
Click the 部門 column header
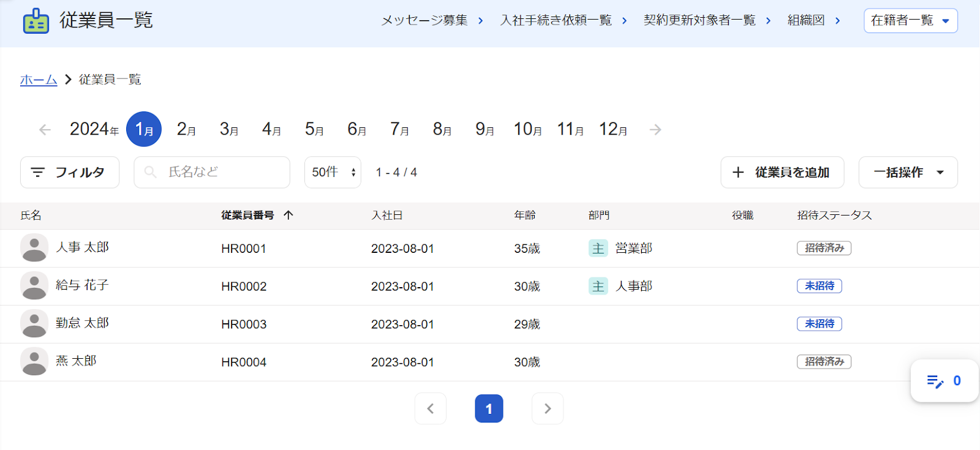click(x=599, y=215)
